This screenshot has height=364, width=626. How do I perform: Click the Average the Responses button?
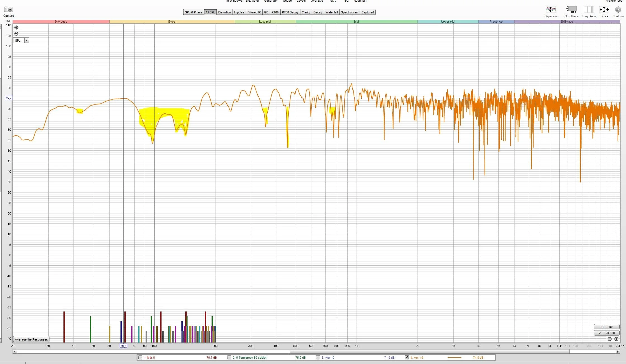coord(31,339)
